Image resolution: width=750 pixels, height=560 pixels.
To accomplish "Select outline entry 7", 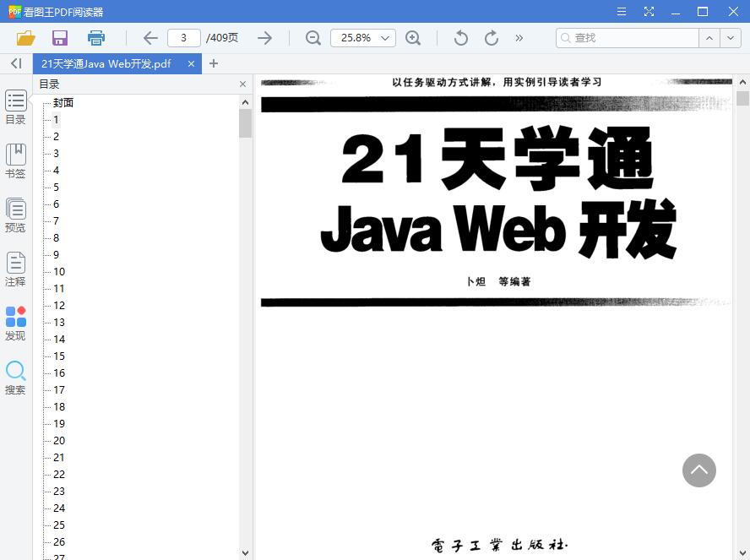I will pyautogui.click(x=56, y=221).
